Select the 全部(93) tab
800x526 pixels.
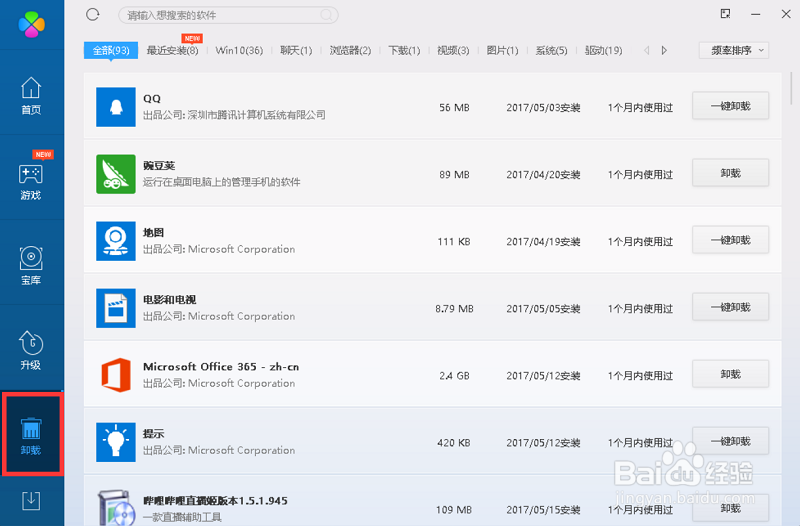(111, 51)
